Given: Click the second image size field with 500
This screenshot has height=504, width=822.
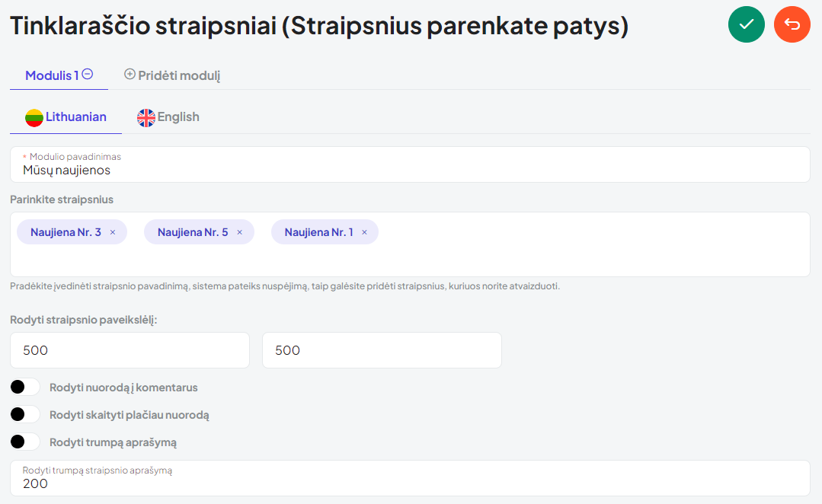Looking at the screenshot, I should point(382,350).
